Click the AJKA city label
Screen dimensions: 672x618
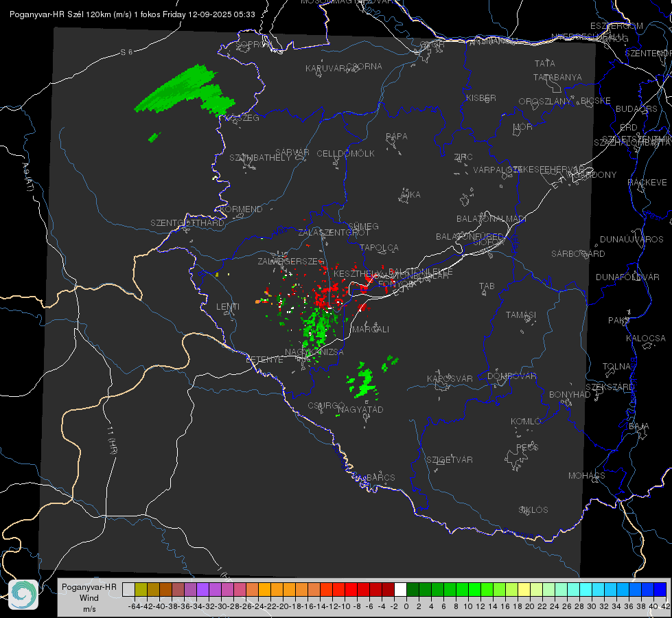tap(410, 195)
